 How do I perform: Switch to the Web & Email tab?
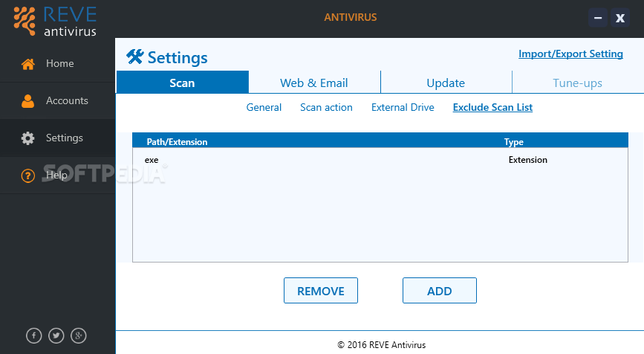314,83
